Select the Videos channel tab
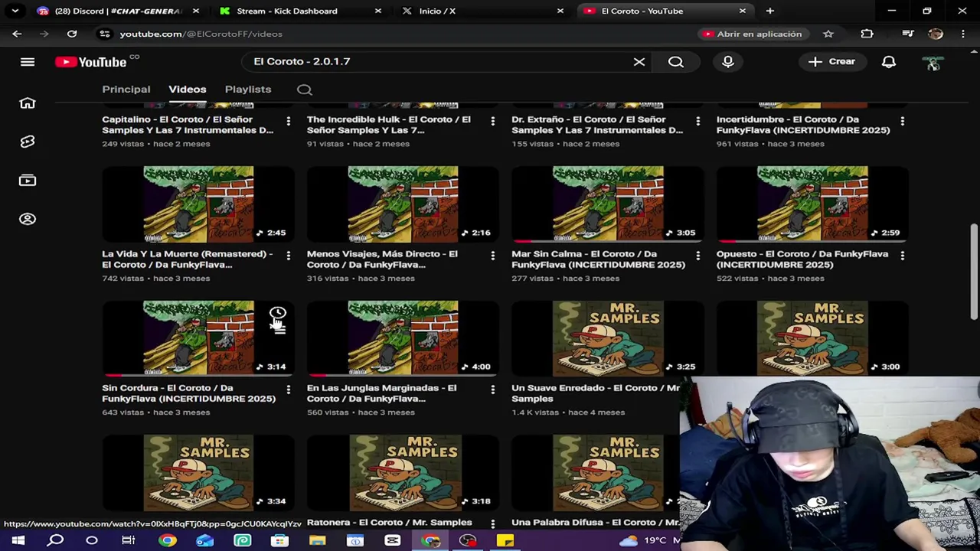Viewport: 980px width, 551px height. pyautogui.click(x=187, y=90)
